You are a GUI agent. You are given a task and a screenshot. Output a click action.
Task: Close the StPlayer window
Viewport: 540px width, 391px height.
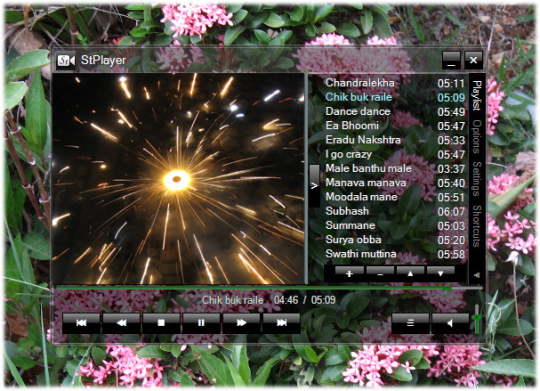pyautogui.click(x=473, y=60)
